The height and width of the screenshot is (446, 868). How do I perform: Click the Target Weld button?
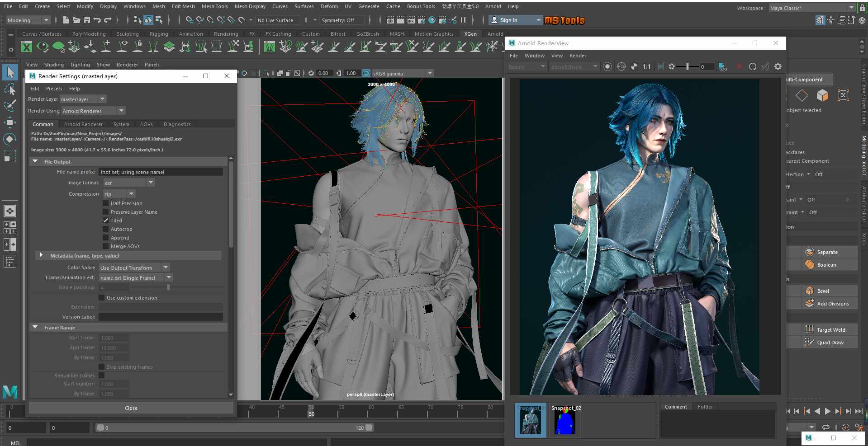coord(830,330)
